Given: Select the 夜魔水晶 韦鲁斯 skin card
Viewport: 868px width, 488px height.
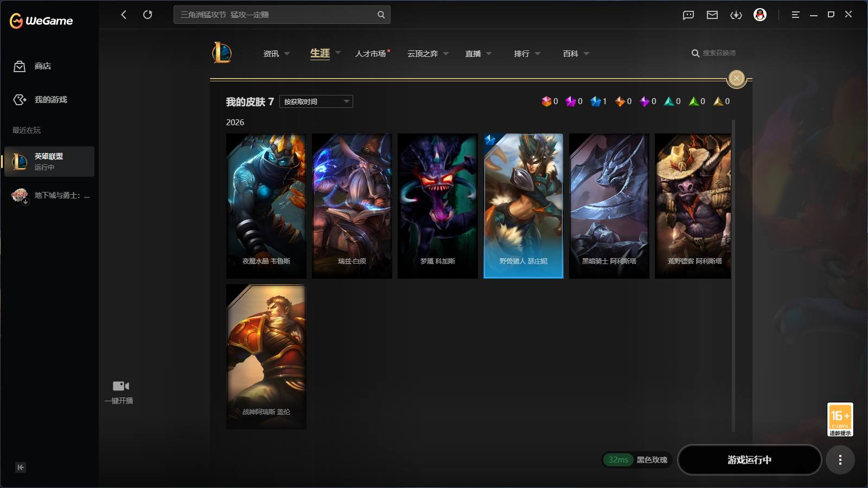Looking at the screenshot, I should pyautogui.click(x=266, y=206).
